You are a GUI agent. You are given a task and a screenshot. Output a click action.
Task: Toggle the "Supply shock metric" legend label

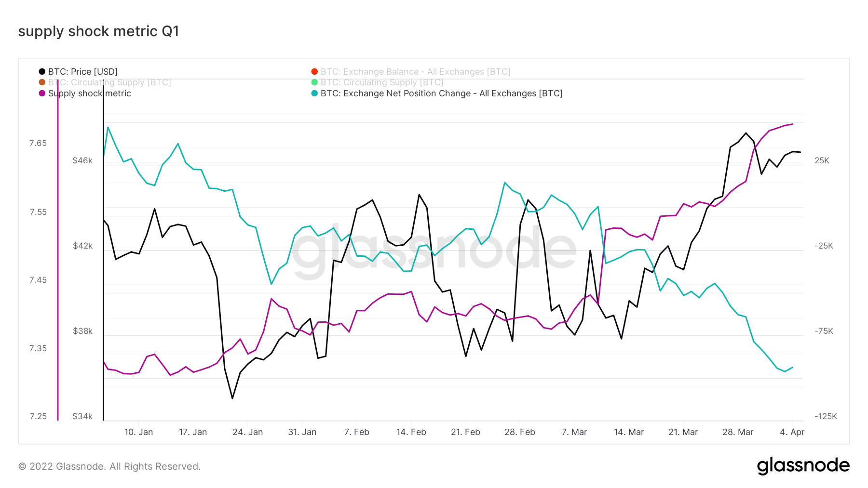90,93
